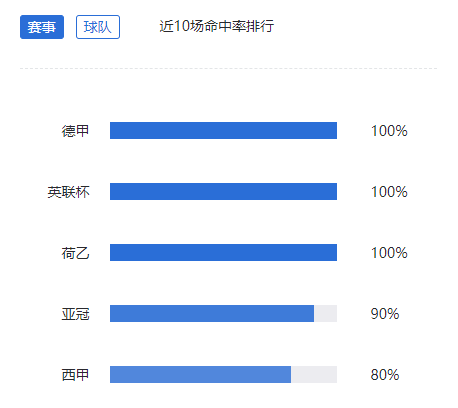Click the 德甲 league label
Screen dimensions: 458x408
coord(75,131)
